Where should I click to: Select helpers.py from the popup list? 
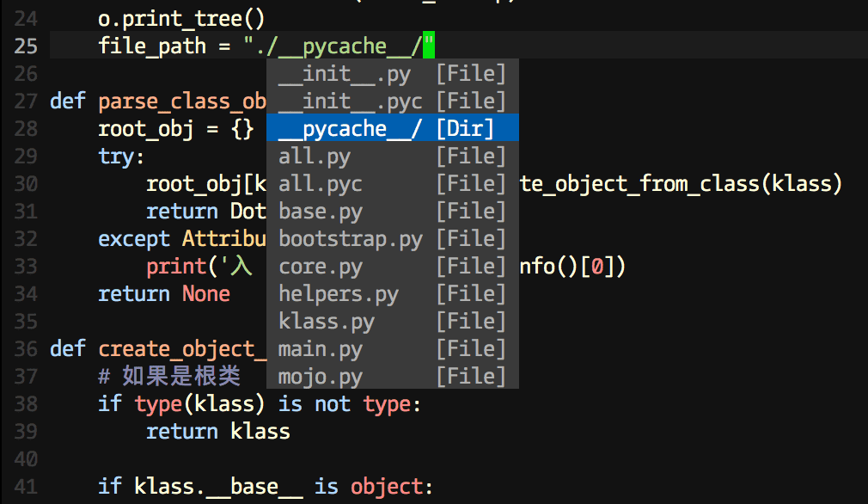click(x=338, y=293)
